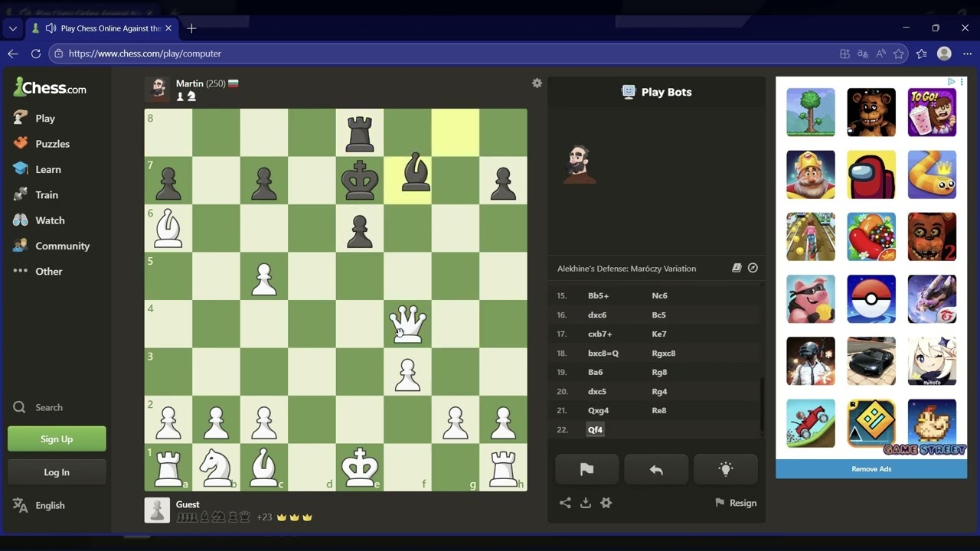The image size is (980, 551).
Task: Click the Remove Ads button
Action: click(x=871, y=469)
